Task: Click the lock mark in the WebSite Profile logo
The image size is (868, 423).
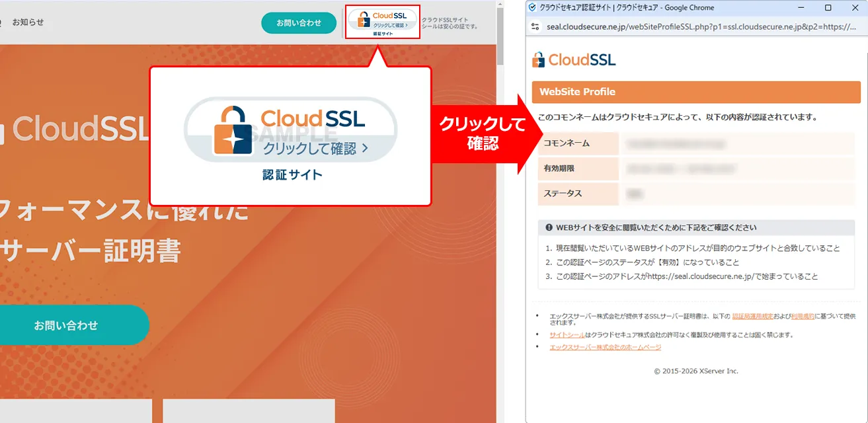Action: tap(537, 59)
